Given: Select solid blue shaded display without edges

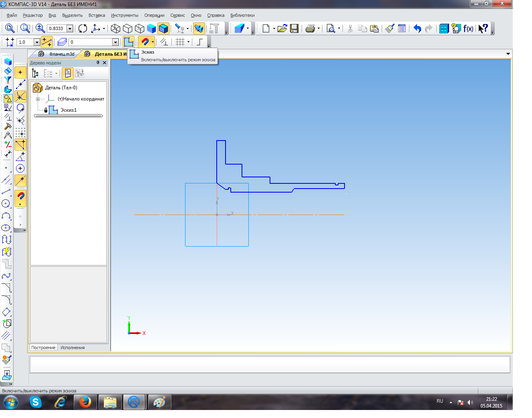Looking at the screenshot, I should pos(151,28).
